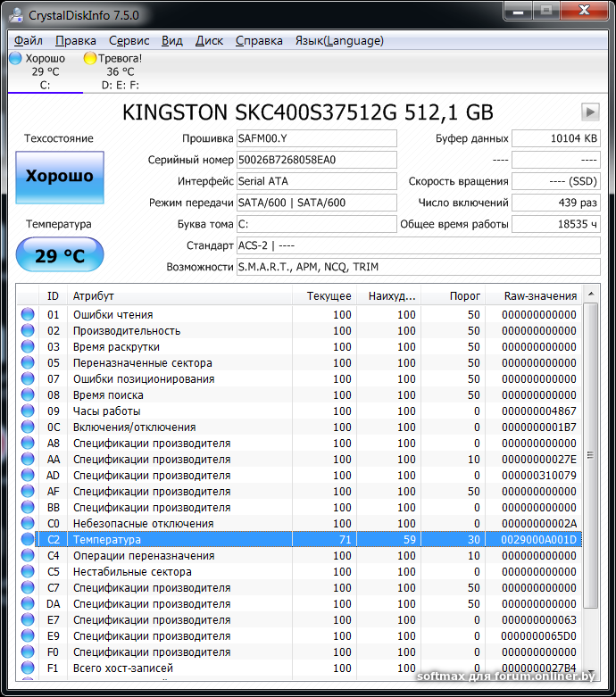Click status orb beside F1 Всего хост-записей

coord(28,668)
